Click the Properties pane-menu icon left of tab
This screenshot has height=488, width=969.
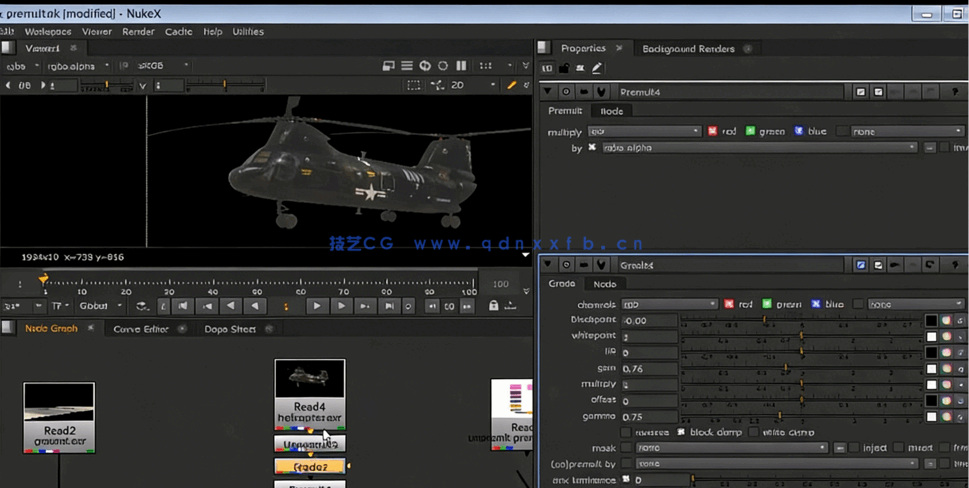tap(543, 48)
